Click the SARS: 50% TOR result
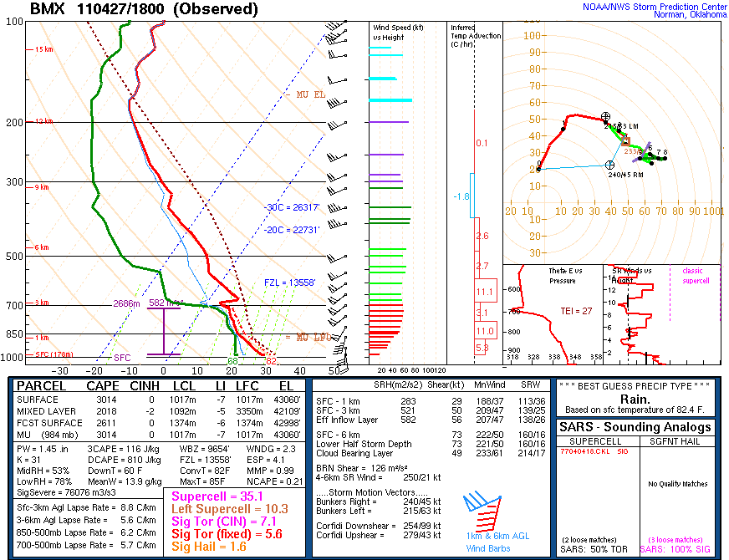 coord(589,549)
